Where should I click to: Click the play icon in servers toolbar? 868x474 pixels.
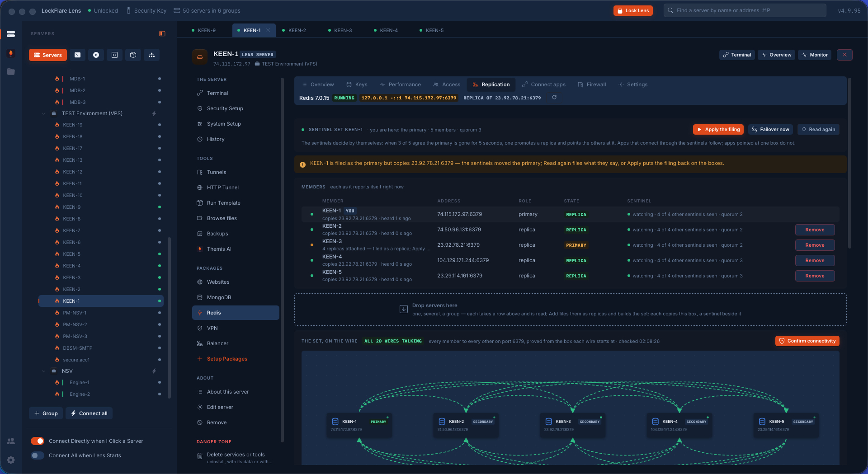click(x=96, y=55)
